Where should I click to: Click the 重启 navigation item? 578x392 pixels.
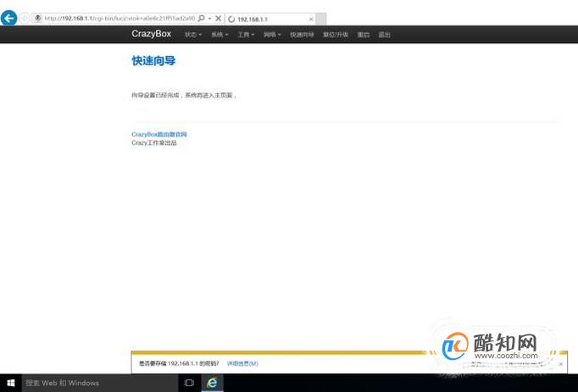coord(364,35)
